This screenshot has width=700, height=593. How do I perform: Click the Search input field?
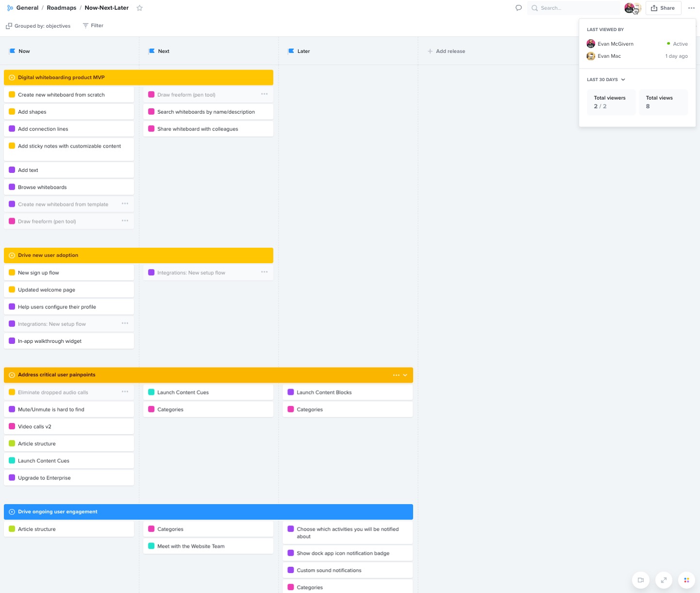(573, 8)
